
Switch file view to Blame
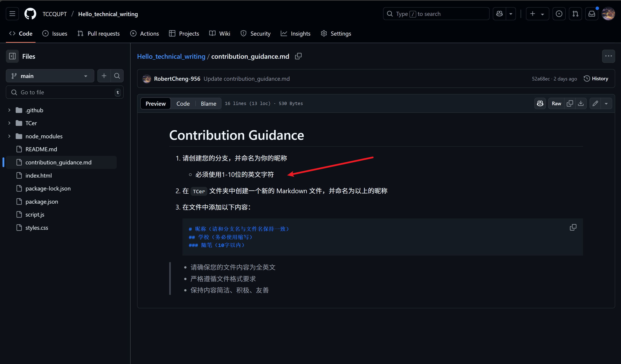click(x=208, y=104)
